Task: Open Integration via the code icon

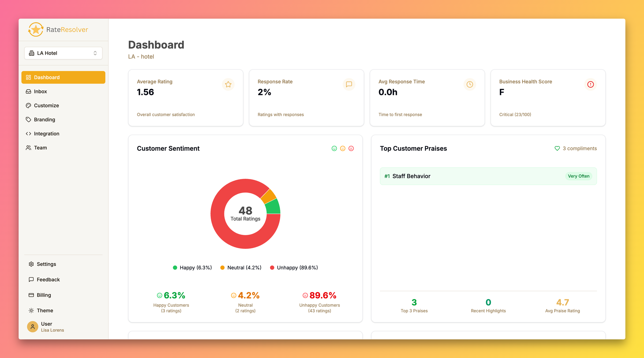Action: (29, 134)
